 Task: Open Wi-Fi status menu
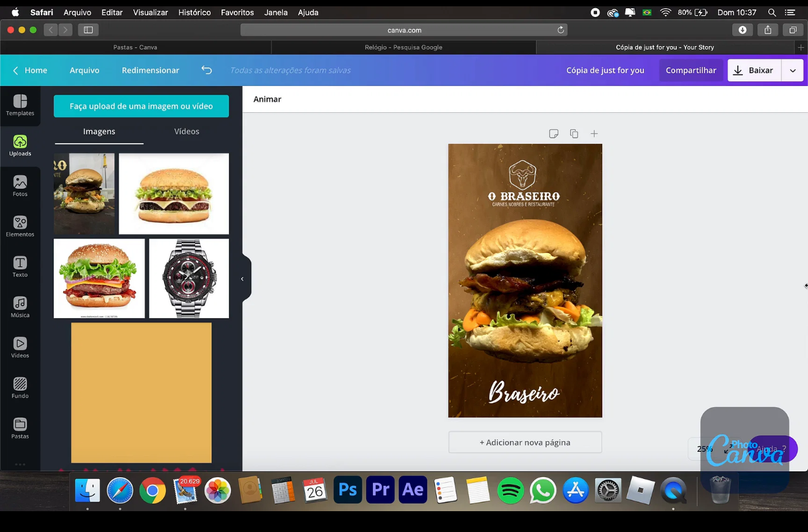pyautogui.click(x=665, y=12)
